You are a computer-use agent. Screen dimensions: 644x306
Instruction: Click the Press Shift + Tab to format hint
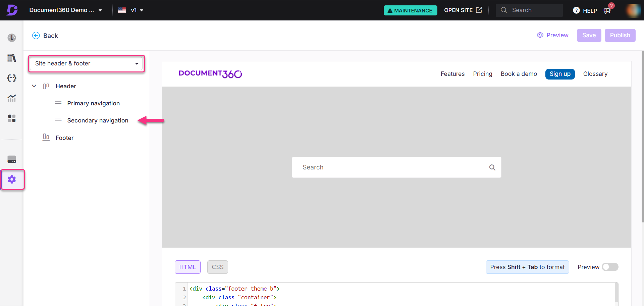click(527, 267)
